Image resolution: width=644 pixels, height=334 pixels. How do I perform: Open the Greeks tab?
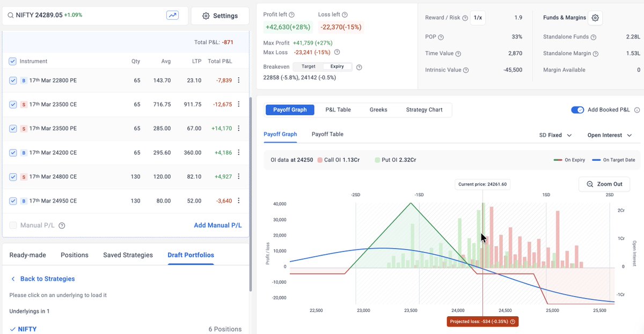(378, 110)
